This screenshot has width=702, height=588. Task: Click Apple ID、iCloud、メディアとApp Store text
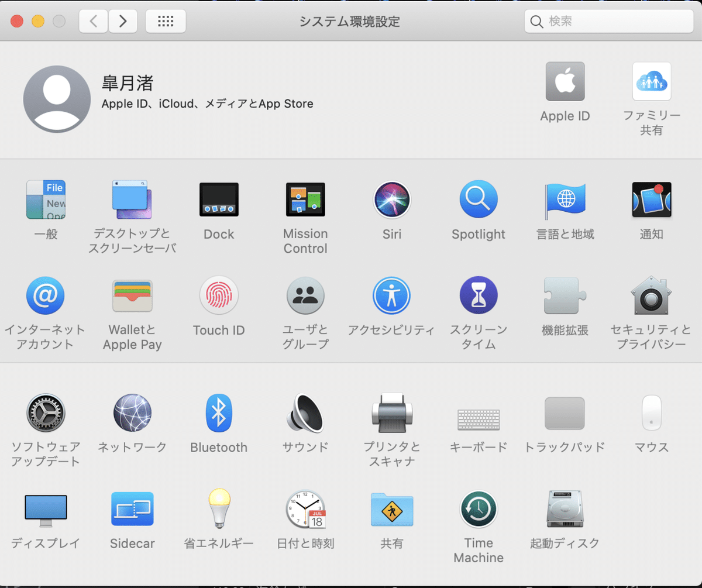pos(207,104)
